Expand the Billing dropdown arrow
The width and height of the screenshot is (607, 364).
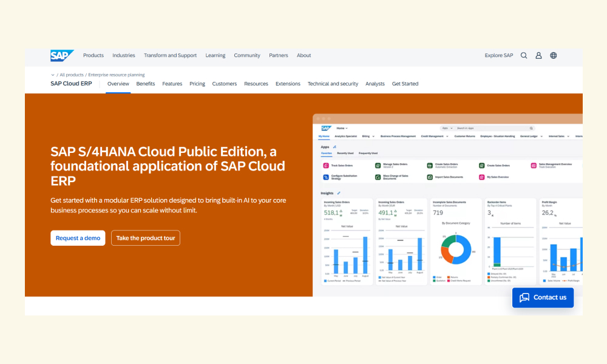[x=373, y=136]
